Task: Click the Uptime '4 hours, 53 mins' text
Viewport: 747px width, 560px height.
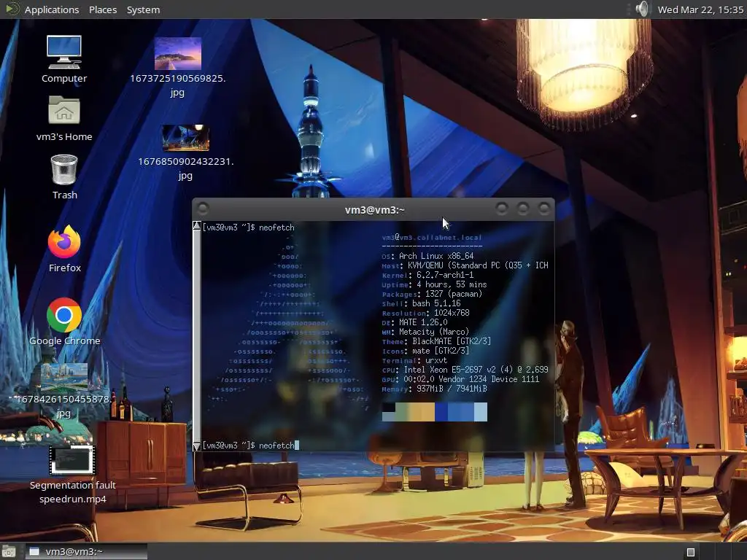Action: coord(452,284)
